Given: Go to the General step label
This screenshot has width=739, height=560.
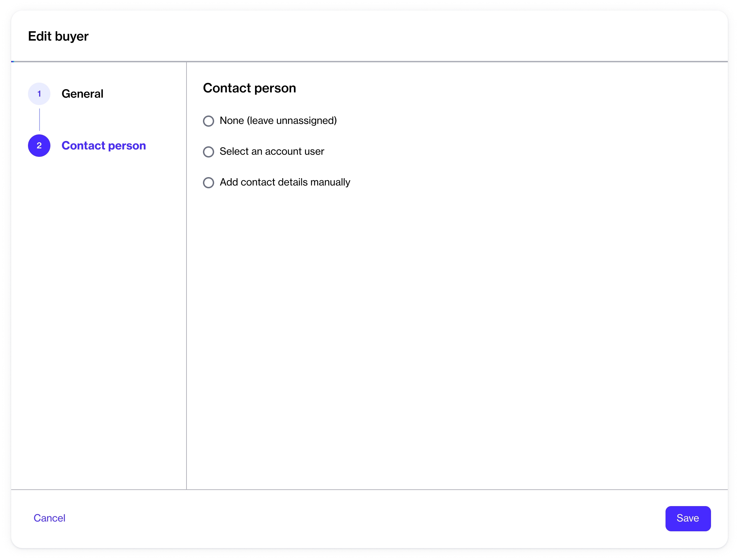Looking at the screenshot, I should point(82,94).
